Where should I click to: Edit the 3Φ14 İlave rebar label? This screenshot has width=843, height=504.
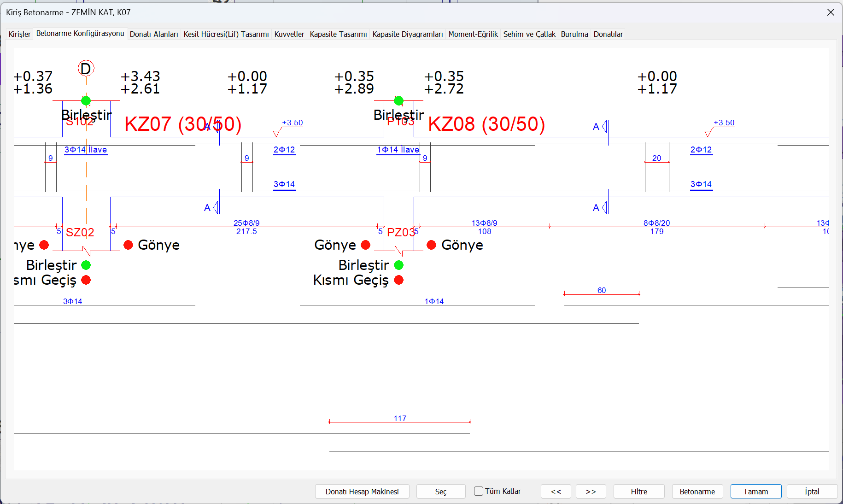[x=86, y=150]
